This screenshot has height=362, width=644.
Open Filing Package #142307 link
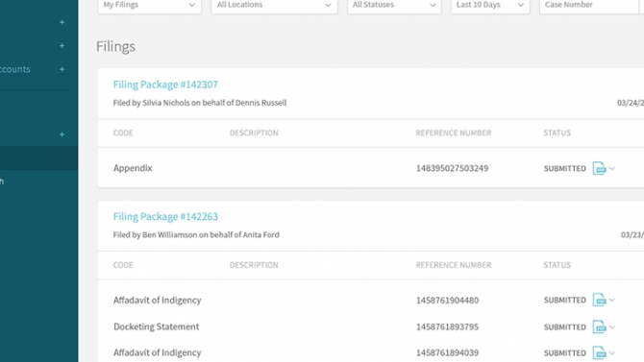click(x=165, y=84)
